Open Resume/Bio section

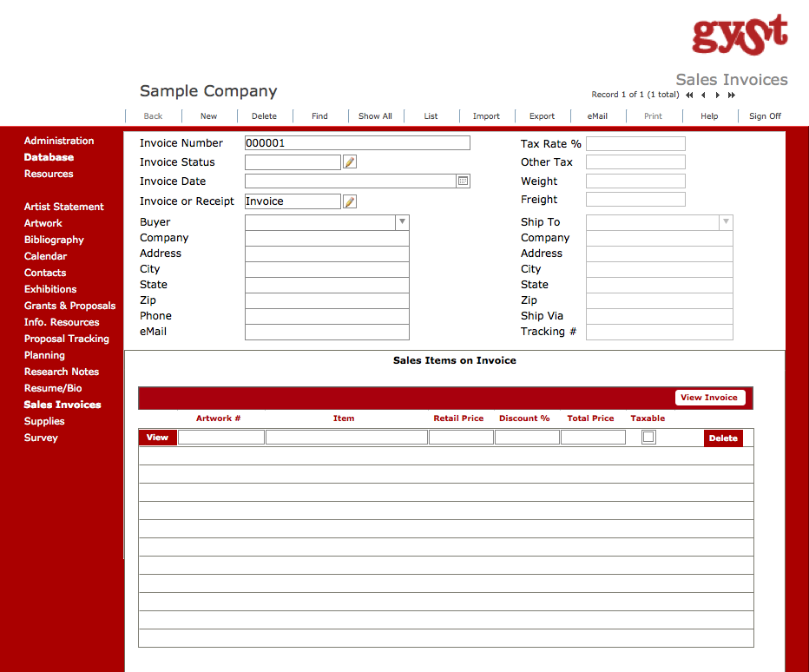point(53,388)
